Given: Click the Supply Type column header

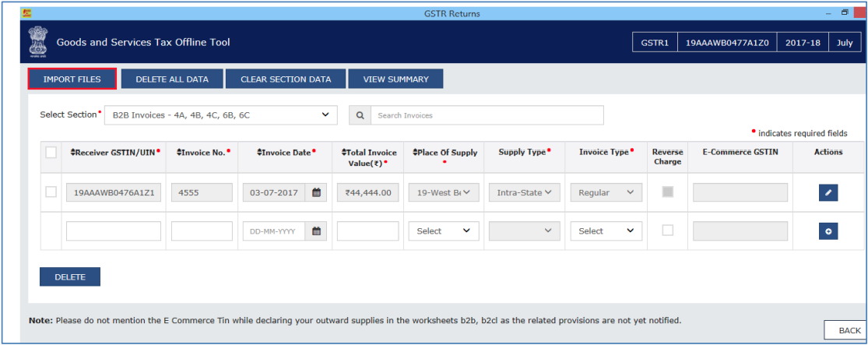Looking at the screenshot, I should click(524, 153).
